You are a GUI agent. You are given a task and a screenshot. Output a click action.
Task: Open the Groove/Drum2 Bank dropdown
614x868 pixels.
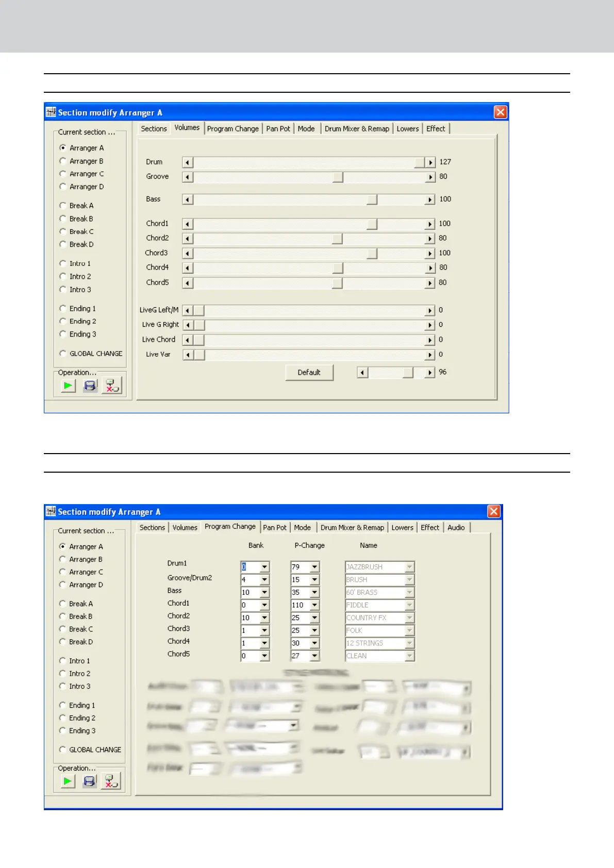(264, 580)
